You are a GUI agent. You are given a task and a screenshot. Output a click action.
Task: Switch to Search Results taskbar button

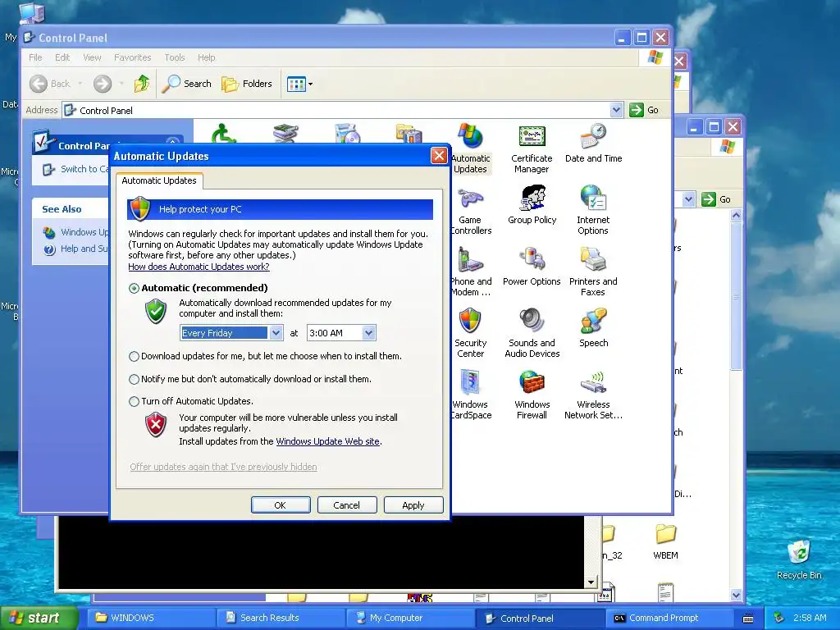281,618
